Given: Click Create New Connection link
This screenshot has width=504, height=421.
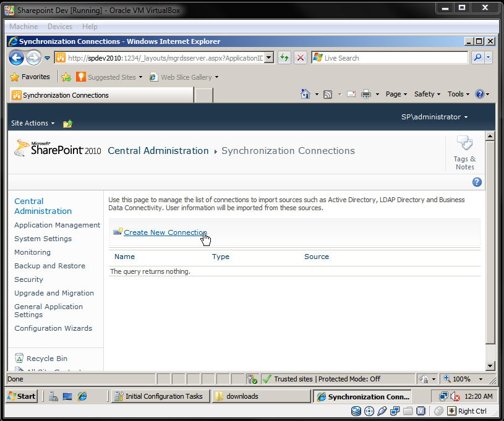Looking at the screenshot, I should [x=165, y=232].
